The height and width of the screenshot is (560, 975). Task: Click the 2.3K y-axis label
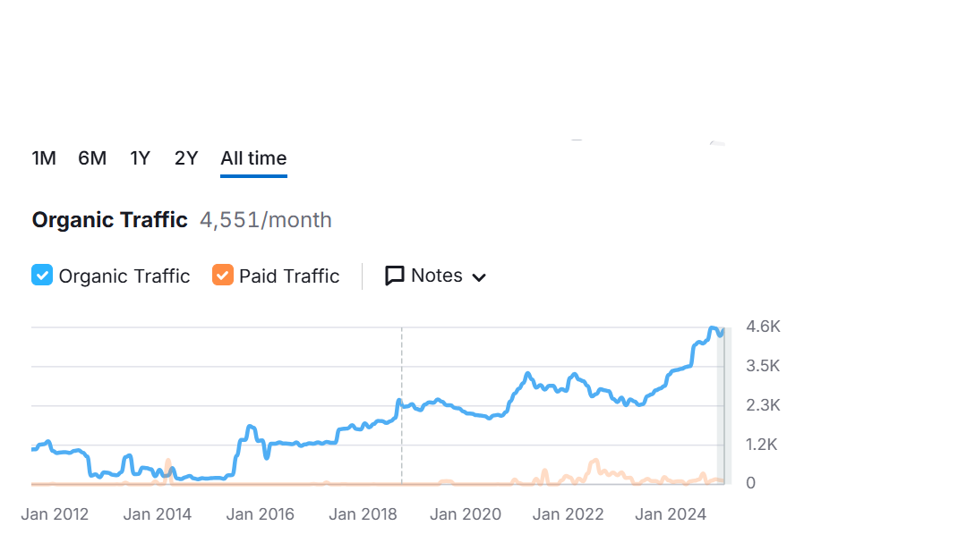tap(763, 405)
